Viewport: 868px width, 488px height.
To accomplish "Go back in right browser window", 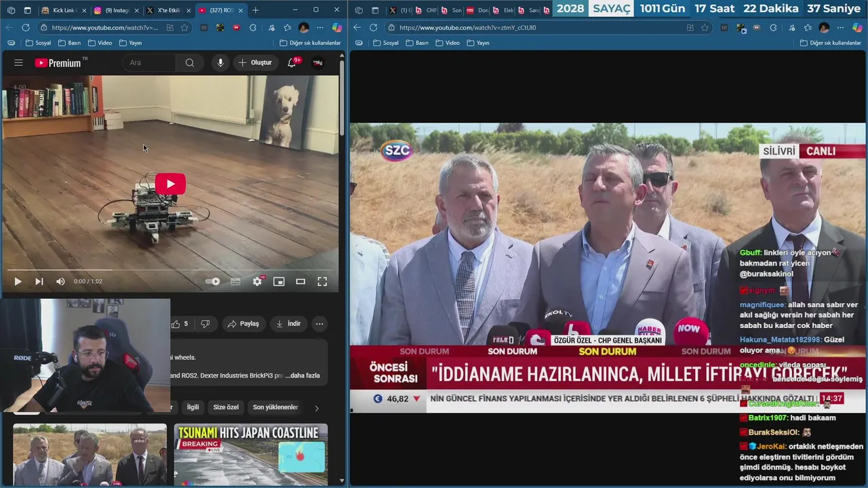I will click(x=357, y=28).
